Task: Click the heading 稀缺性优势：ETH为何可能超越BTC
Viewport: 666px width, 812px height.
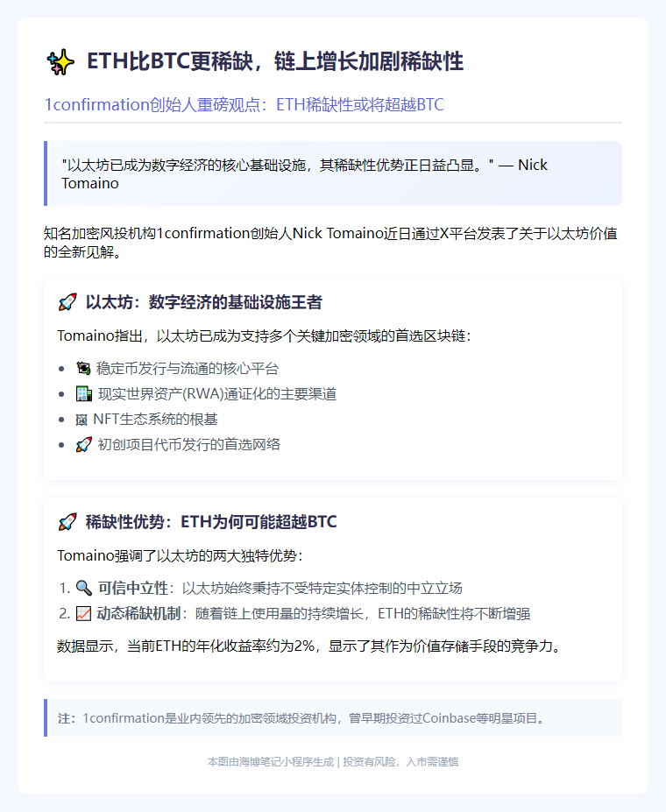Action: [x=211, y=521]
